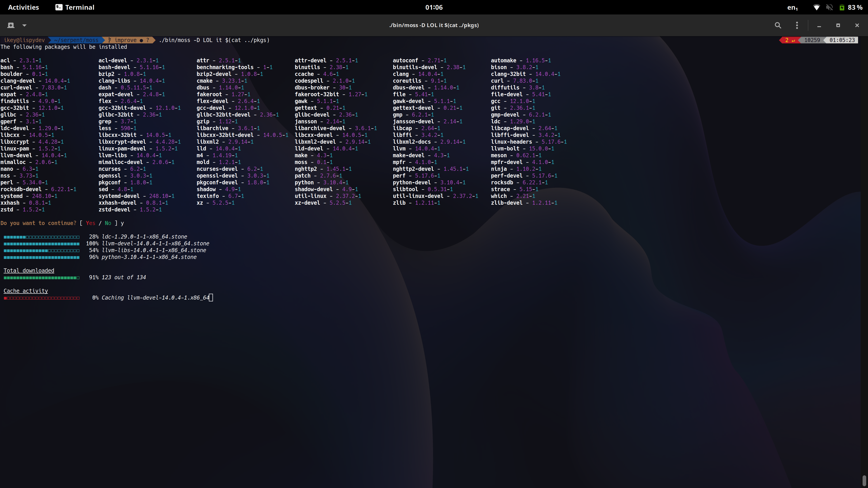Click the battery 83% indicator
This screenshot has width=868, height=488.
click(x=851, y=7)
